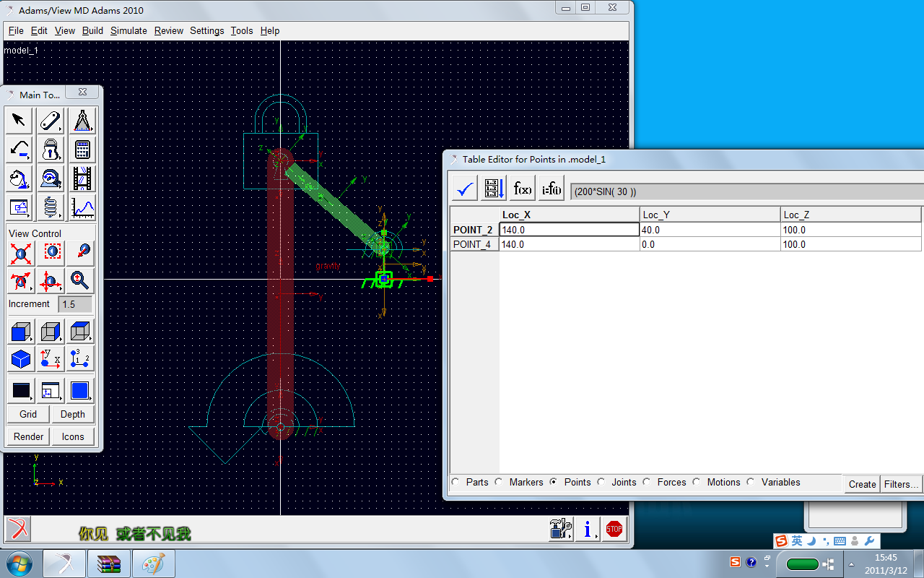Choose the rigid body Link geometry tool
The width and height of the screenshot is (924, 578).
(51, 121)
